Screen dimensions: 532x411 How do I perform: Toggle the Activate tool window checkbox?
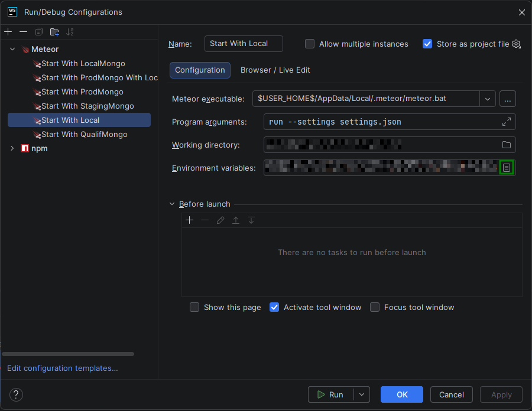(x=274, y=307)
